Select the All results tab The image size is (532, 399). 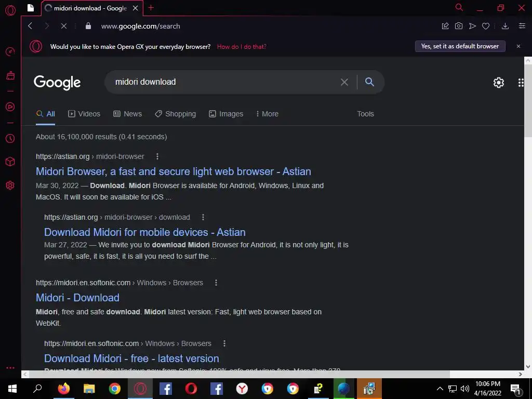pos(46,114)
